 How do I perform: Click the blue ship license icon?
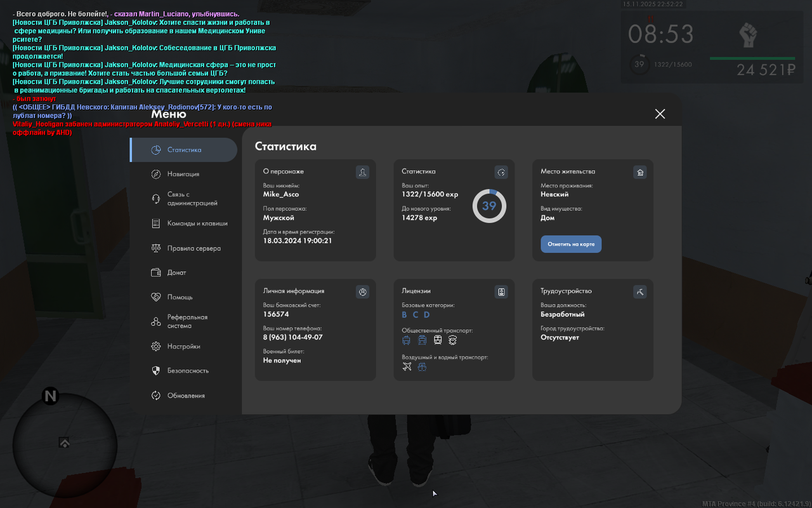(422, 367)
